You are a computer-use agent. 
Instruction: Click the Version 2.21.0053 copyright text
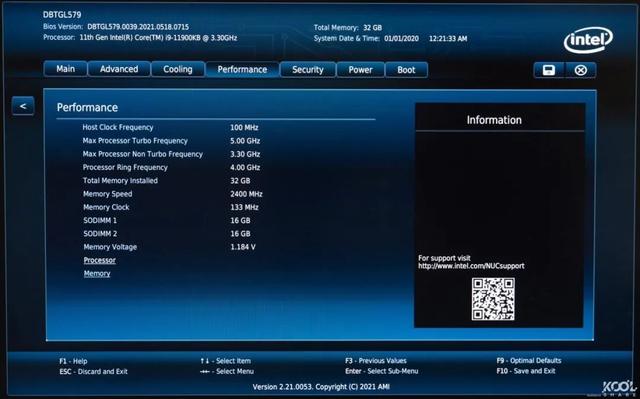321,387
